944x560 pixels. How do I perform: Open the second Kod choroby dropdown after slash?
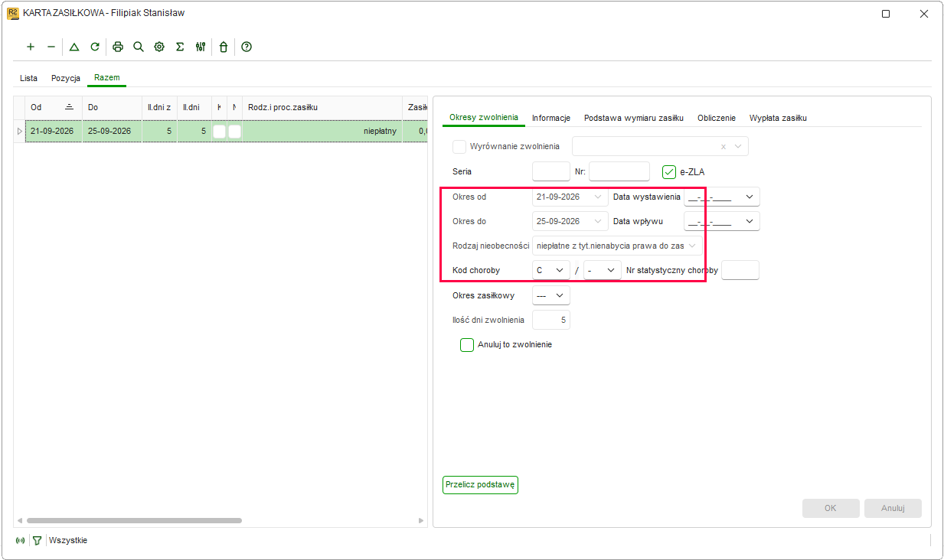[x=603, y=270]
